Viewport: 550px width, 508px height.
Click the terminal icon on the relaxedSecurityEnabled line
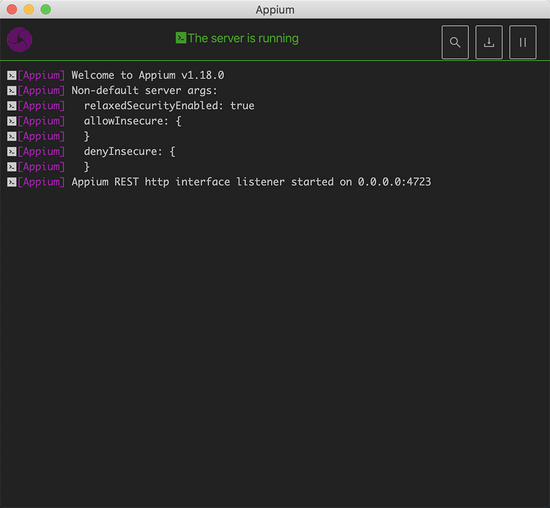tap(12, 106)
